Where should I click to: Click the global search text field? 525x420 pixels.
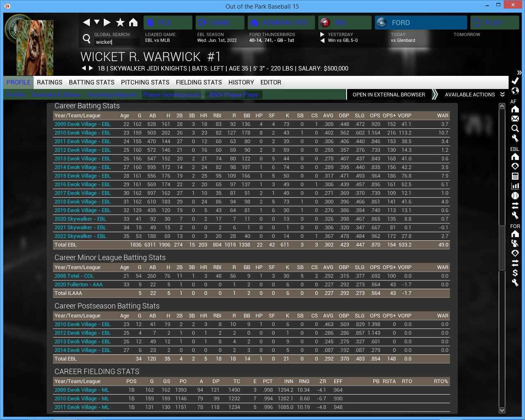(117, 42)
